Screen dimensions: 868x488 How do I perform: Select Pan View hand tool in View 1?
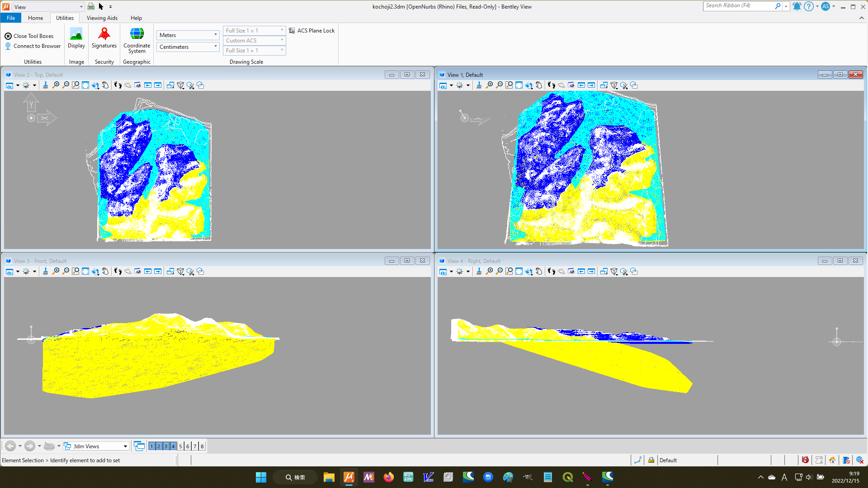(x=539, y=85)
